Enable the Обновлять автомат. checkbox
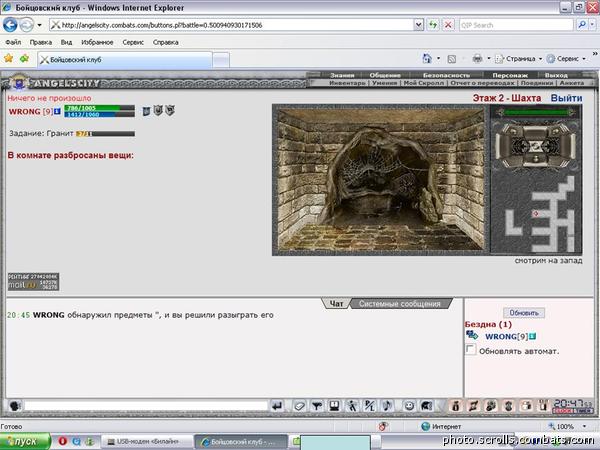 click(470, 349)
